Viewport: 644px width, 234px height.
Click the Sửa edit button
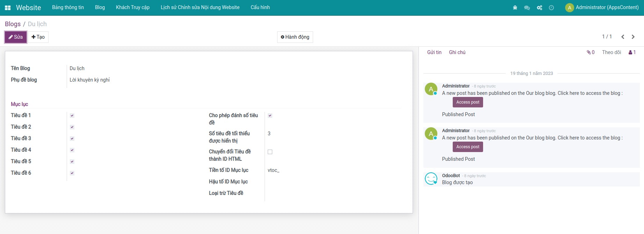[x=16, y=37]
